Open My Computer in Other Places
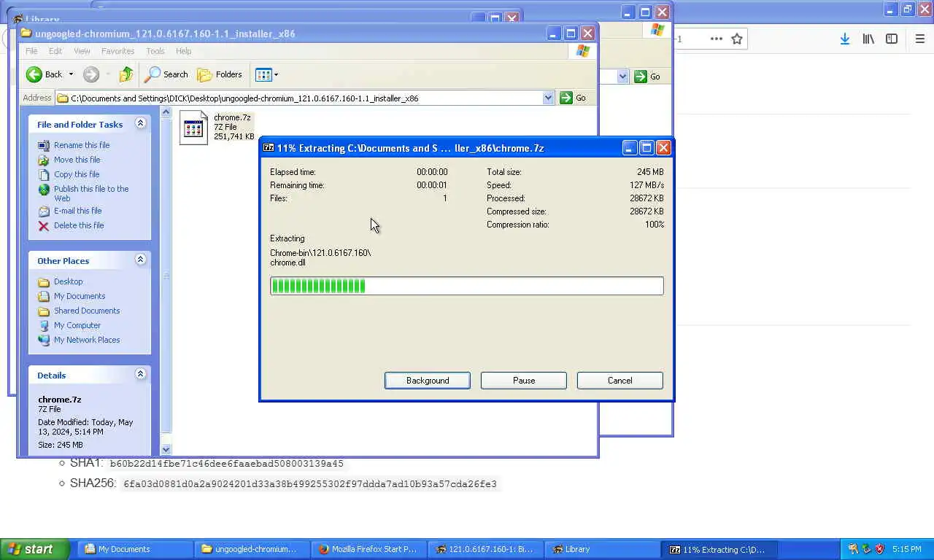This screenshot has width=934, height=560. (77, 325)
